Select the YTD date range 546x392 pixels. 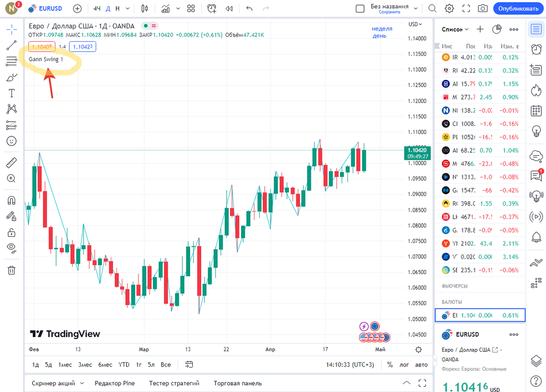(124, 364)
